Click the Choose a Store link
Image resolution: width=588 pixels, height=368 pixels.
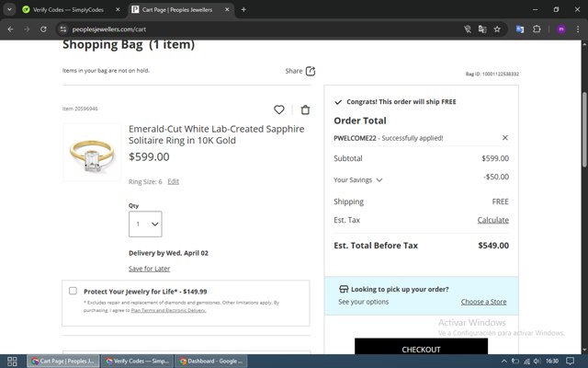point(484,302)
